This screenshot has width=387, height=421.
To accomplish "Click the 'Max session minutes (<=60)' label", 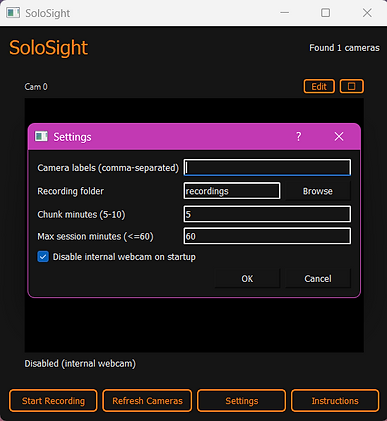I will 95,236.
